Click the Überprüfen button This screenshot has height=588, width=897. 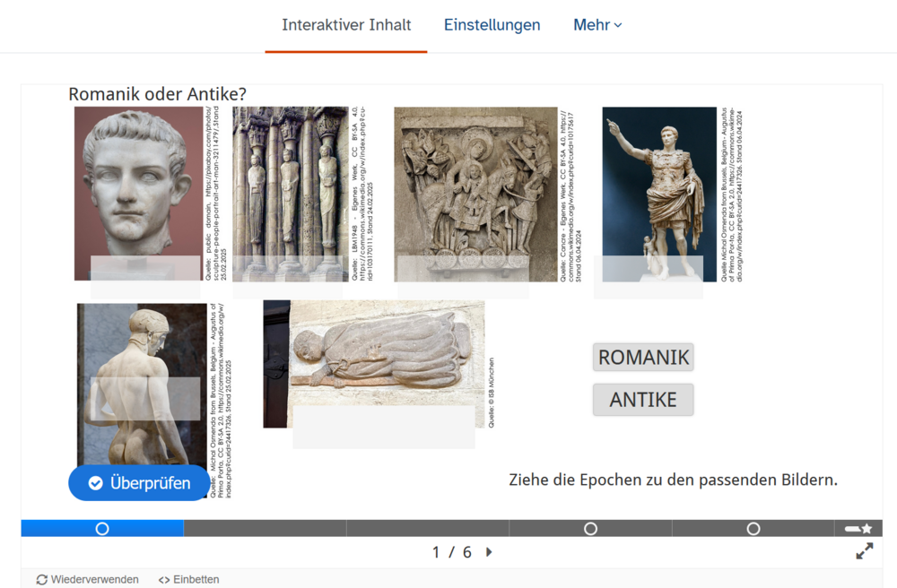point(139,483)
